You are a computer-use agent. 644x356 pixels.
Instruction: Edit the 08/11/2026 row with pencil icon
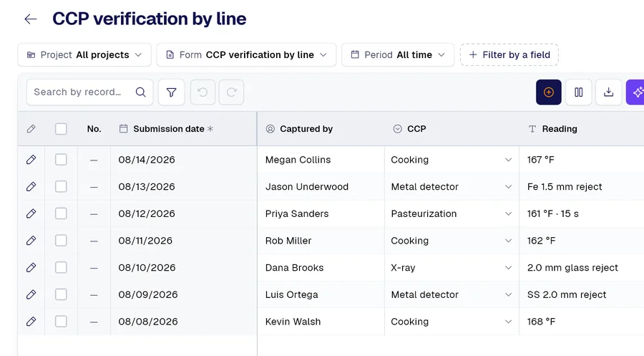pyautogui.click(x=31, y=241)
